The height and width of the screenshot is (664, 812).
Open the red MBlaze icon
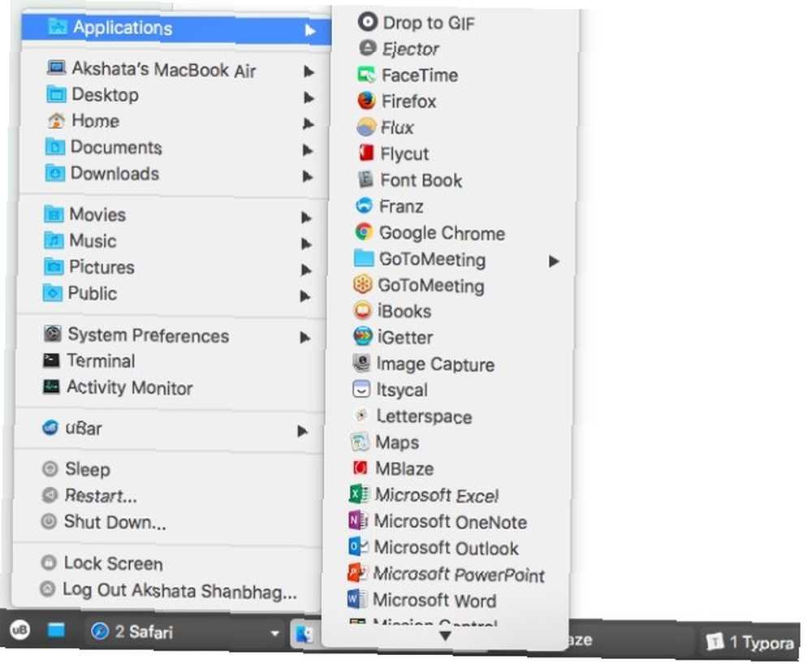[x=360, y=468]
